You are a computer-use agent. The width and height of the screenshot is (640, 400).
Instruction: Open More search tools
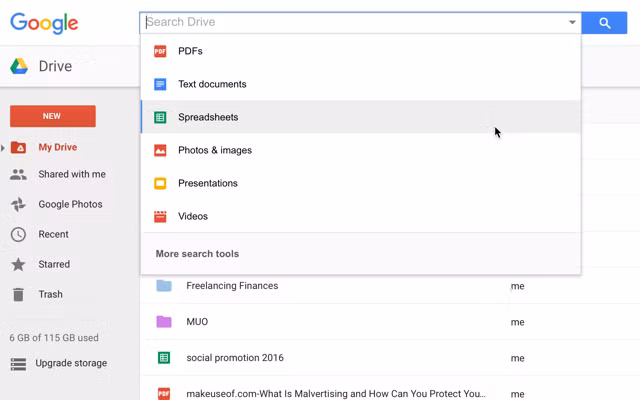[197, 254]
